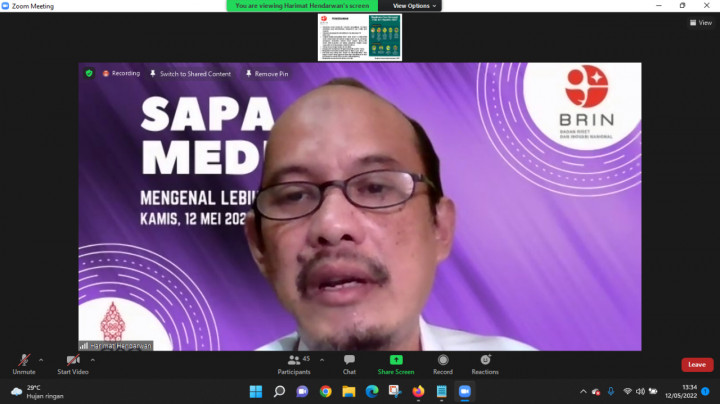Choose Switch to Shared Content

[190, 73]
